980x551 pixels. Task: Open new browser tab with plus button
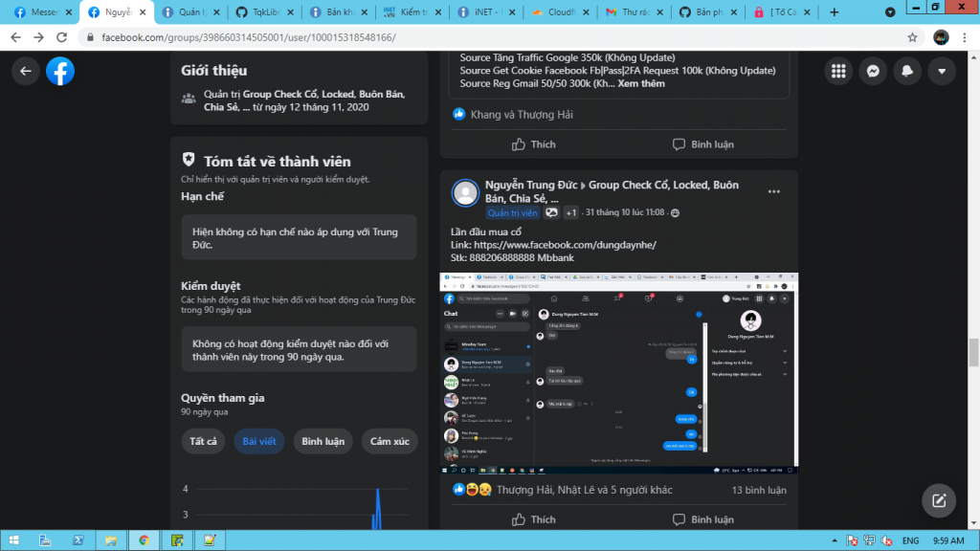coord(834,12)
